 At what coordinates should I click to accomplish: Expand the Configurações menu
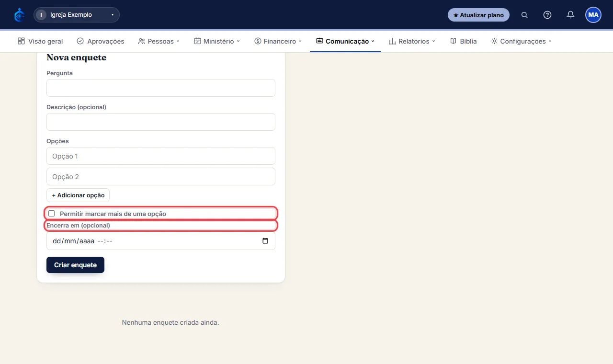point(522,41)
